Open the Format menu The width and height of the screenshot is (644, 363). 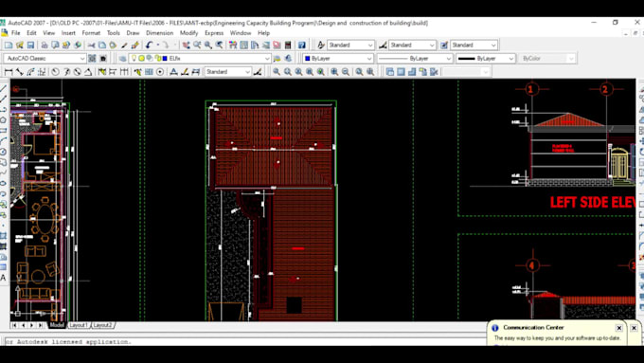pos(91,33)
